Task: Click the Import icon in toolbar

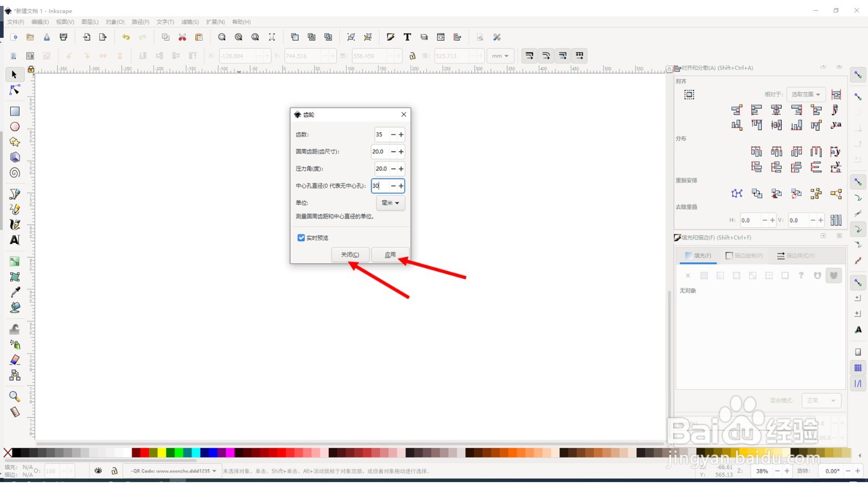Action: click(x=86, y=37)
